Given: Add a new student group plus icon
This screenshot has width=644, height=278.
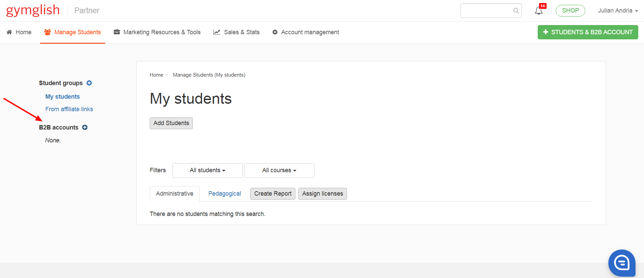Looking at the screenshot, I should point(89,83).
